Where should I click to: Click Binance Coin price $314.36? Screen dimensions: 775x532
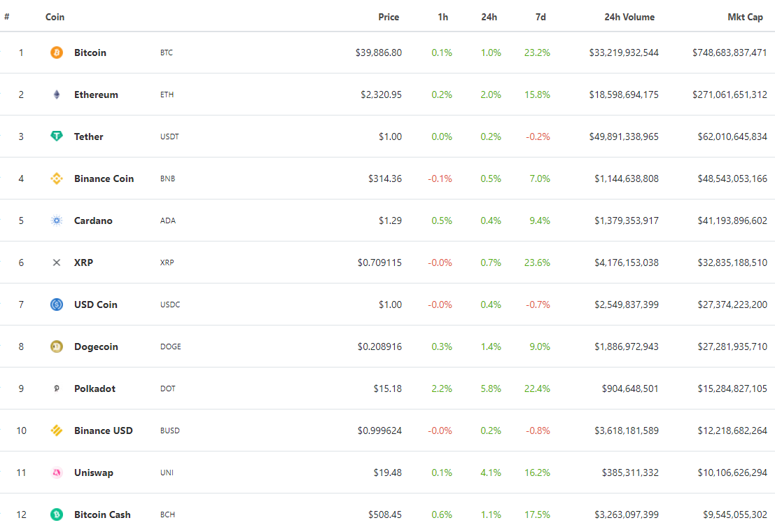coord(384,178)
